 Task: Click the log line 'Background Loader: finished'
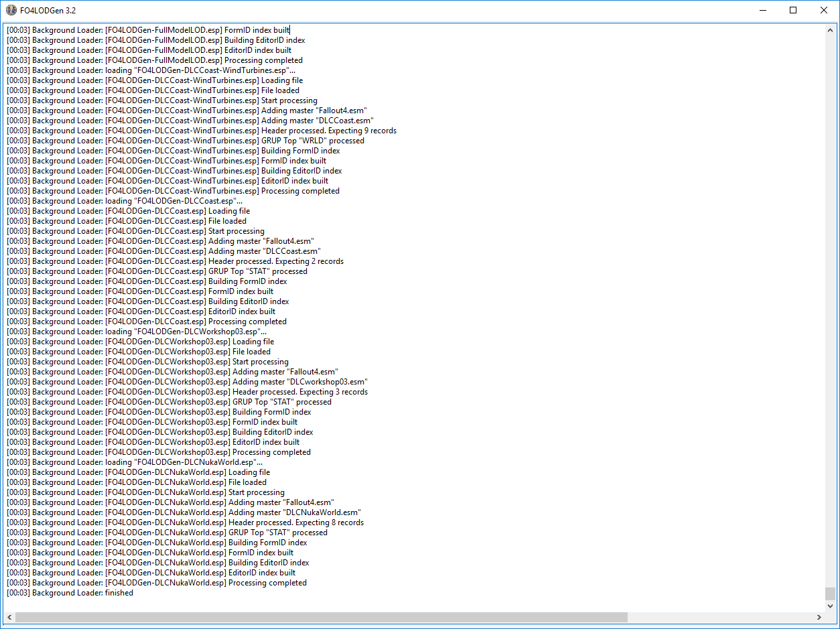click(70, 593)
